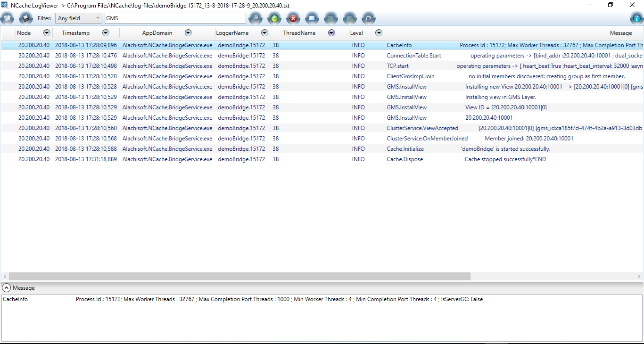Click the magnifier search icon
This screenshot has height=344, width=644.
(256, 18)
